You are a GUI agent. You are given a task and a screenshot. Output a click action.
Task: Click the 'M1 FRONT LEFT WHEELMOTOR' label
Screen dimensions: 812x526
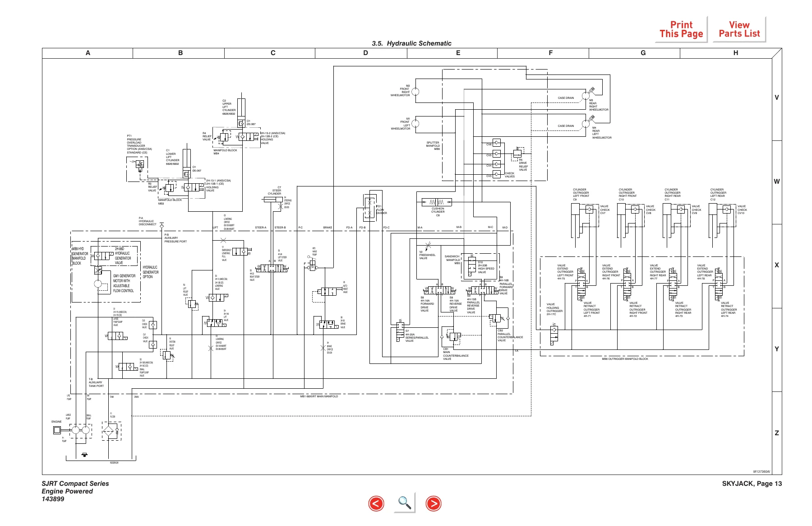pos(400,124)
